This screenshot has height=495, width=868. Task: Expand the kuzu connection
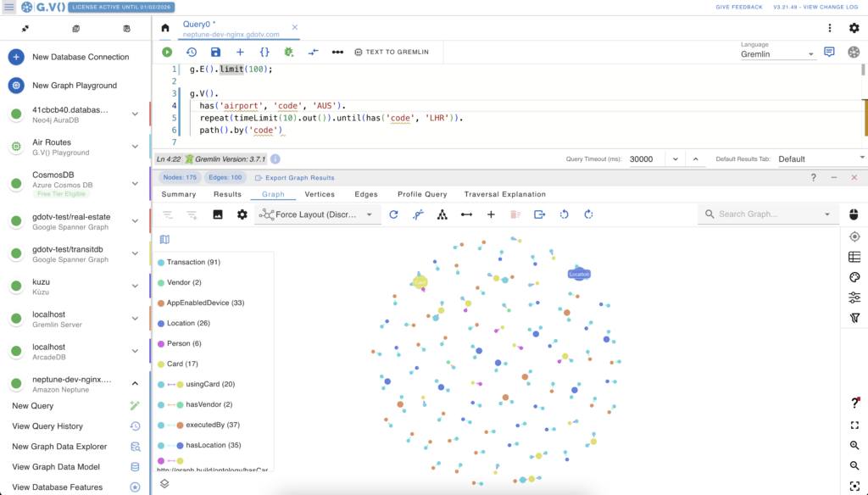135,286
